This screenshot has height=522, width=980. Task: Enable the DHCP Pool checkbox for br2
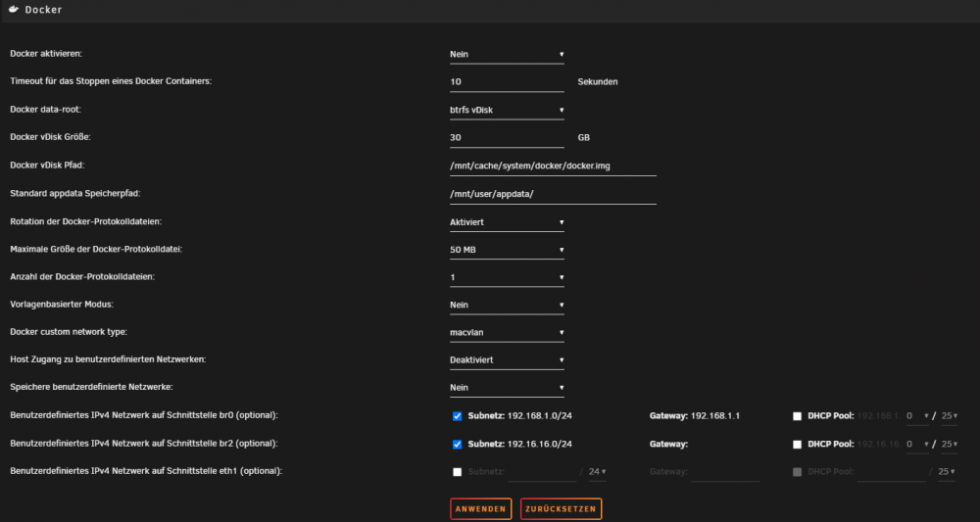tap(797, 445)
